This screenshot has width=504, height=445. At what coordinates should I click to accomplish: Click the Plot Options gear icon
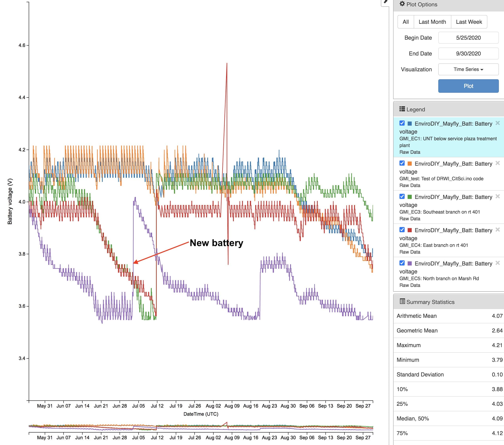tap(402, 4)
